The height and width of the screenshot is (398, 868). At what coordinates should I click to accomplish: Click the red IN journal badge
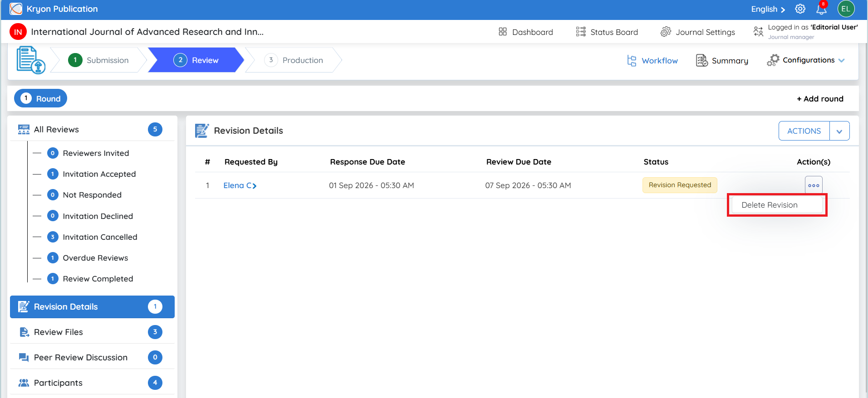pyautogui.click(x=18, y=32)
